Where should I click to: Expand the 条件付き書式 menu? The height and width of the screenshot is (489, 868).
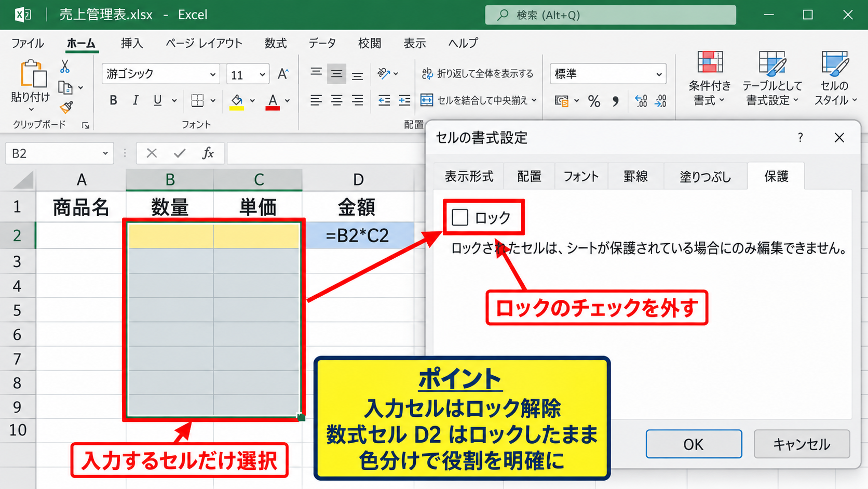coord(709,78)
